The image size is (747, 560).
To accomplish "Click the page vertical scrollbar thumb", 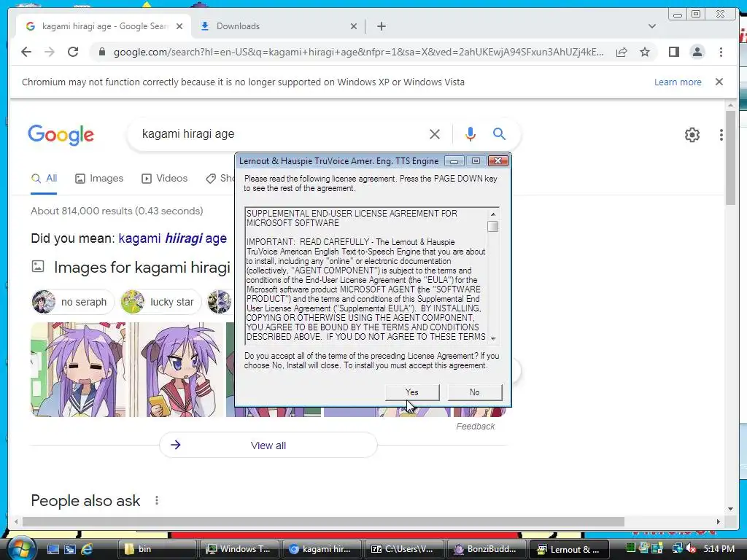I will click(730, 157).
